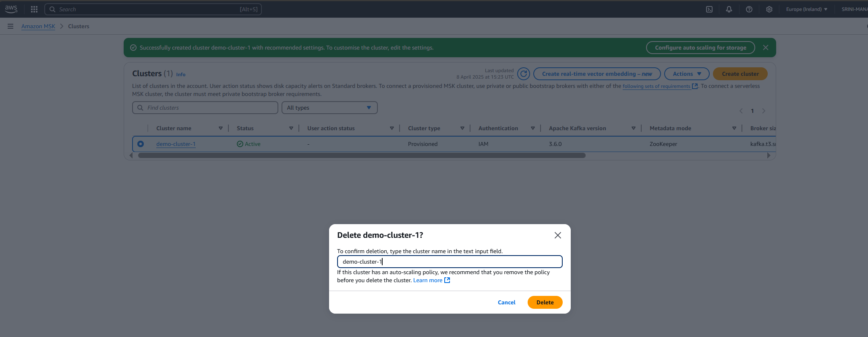The image size is (868, 337).
Task: Click Learn more in delete dialog
Action: coord(428,280)
